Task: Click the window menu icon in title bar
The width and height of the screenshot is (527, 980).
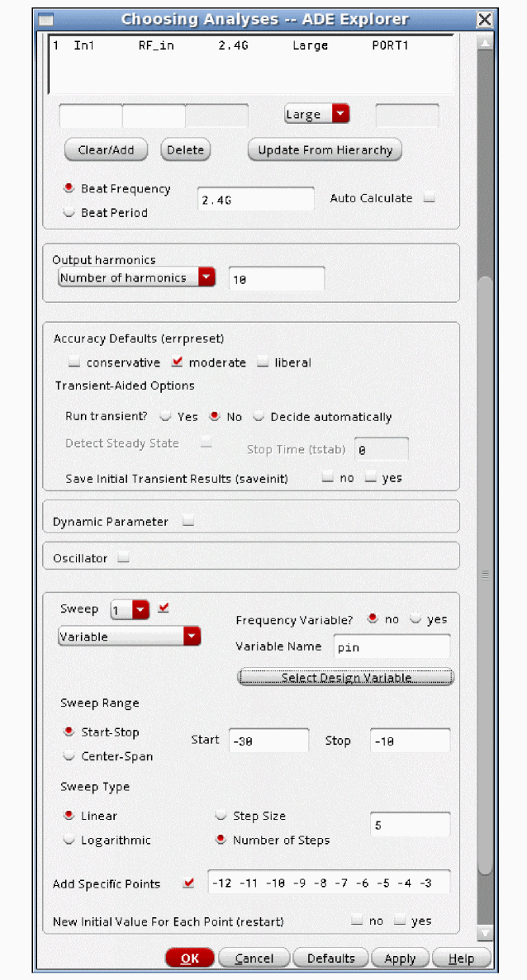Action: [x=46, y=19]
